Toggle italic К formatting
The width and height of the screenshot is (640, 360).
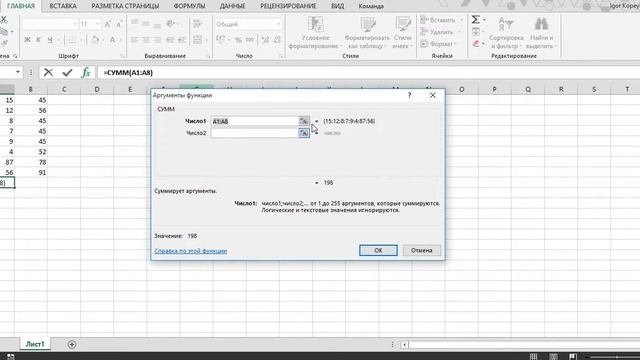click(x=38, y=40)
